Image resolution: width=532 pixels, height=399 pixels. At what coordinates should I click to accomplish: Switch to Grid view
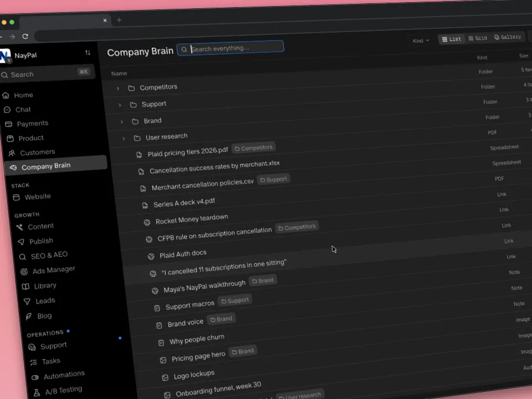point(478,38)
